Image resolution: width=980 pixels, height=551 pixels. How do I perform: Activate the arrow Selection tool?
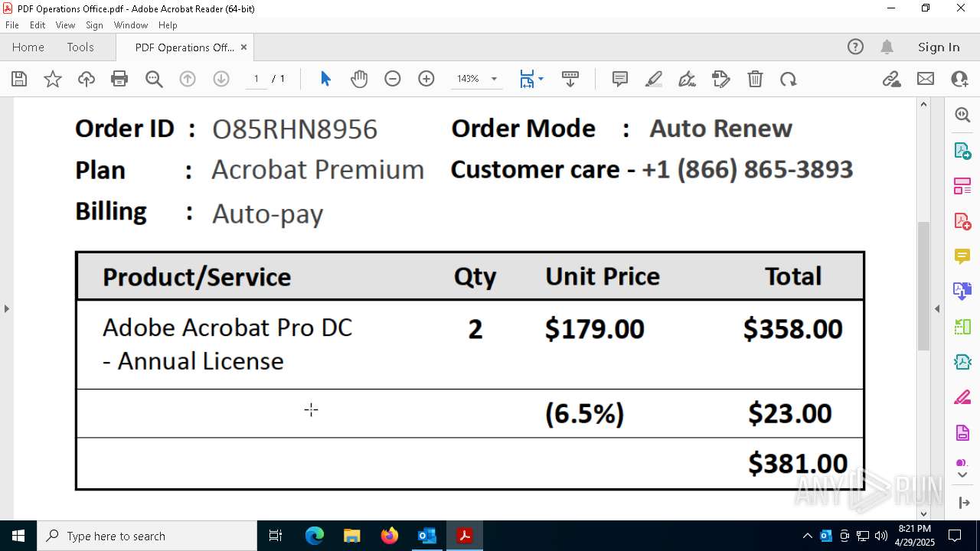point(325,79)
